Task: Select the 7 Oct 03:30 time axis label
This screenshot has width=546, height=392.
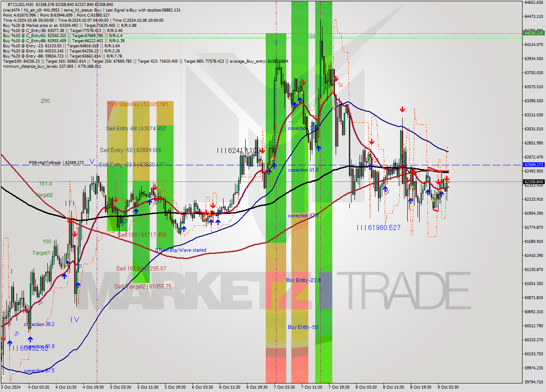Action: [x=284, y=387]
